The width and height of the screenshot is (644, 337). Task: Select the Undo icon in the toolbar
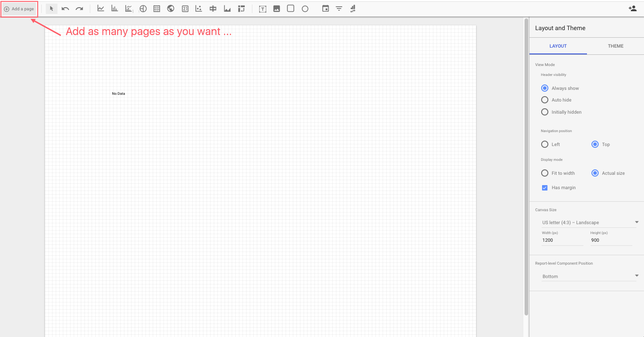[x=65, y=8]
